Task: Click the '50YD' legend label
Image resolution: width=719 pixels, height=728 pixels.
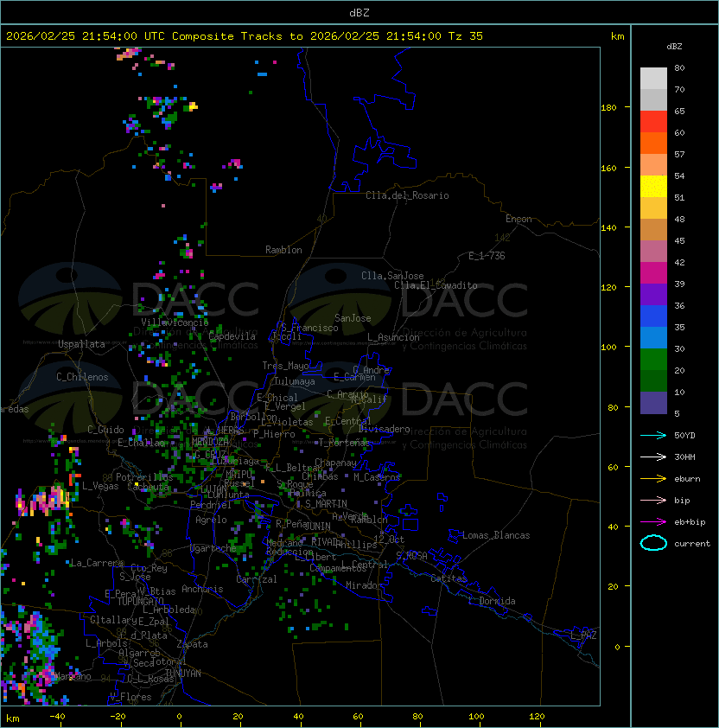Action: (684, 435)
